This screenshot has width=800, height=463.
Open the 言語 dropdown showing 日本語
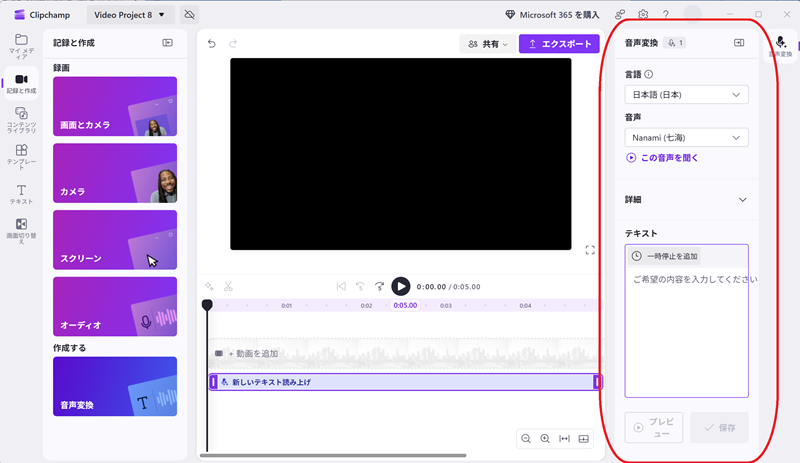[x=686, y=95]
